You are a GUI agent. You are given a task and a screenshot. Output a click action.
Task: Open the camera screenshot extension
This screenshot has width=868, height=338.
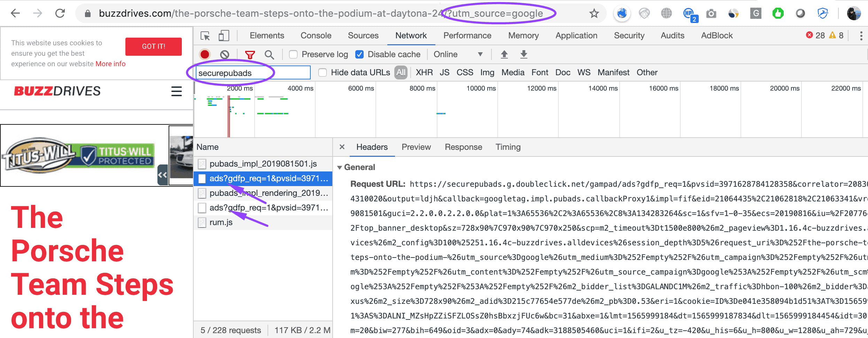point(711,14)
